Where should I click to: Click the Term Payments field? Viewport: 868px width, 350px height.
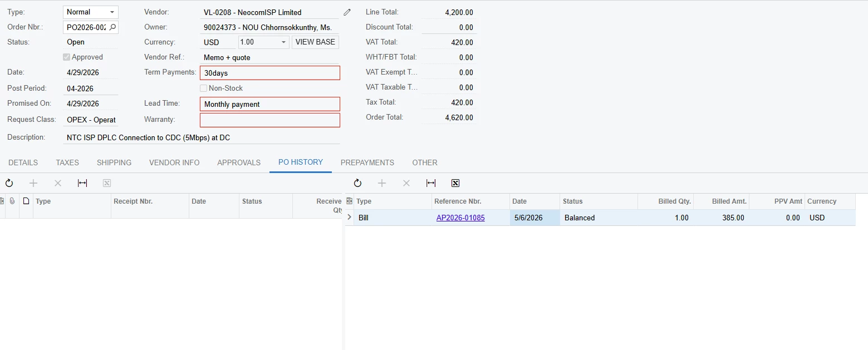270,73
